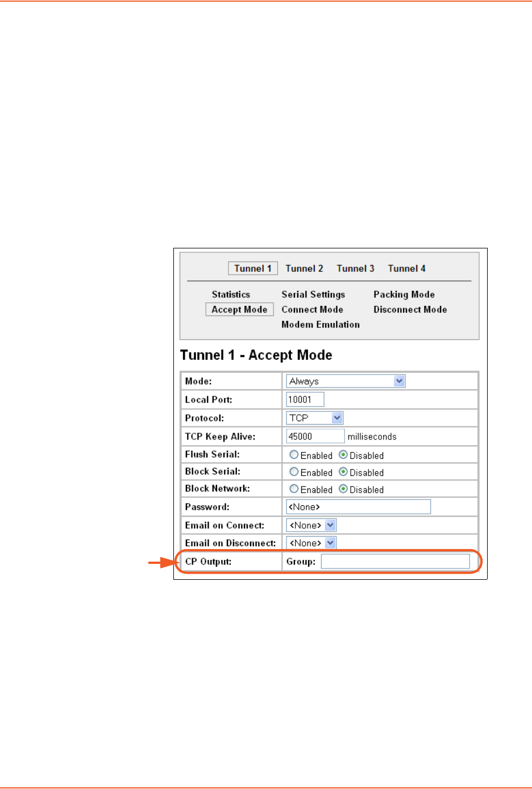Open the Statistics page link
Viewport: 532px width, 789px height.
231,294
